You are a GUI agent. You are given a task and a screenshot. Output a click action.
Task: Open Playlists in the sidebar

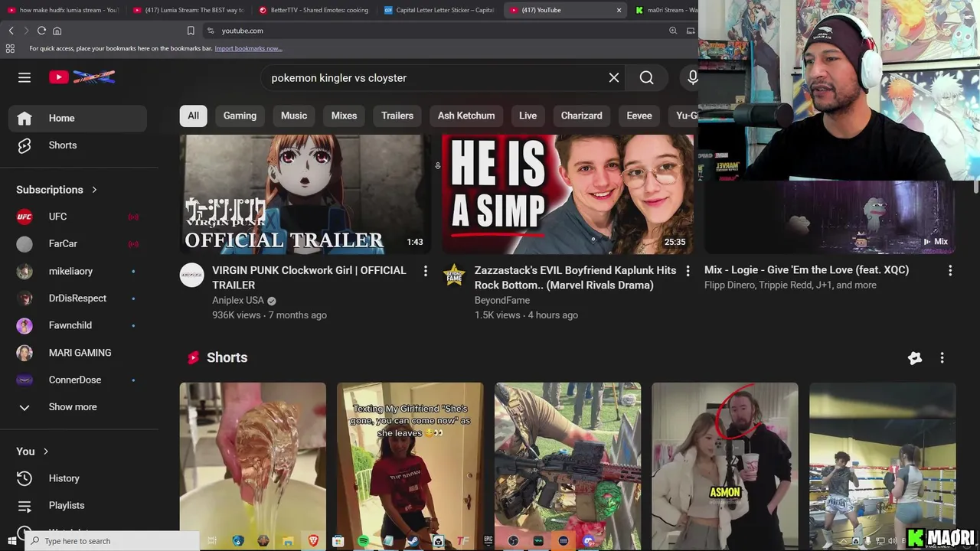[x=77, y=506]
